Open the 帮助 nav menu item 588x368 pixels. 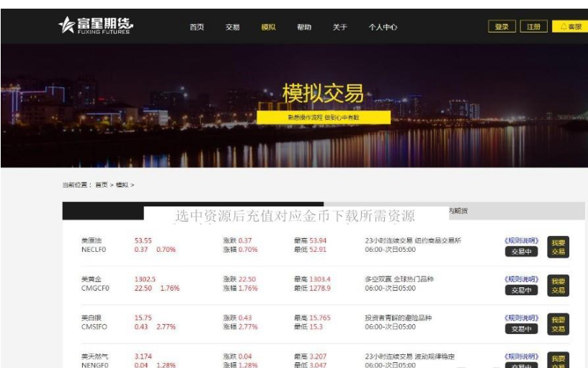point(304,27)
